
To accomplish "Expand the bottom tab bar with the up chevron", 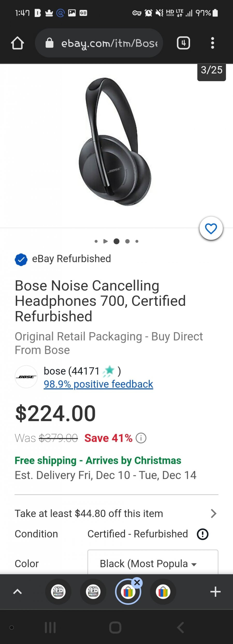I will tap(17, 592).
